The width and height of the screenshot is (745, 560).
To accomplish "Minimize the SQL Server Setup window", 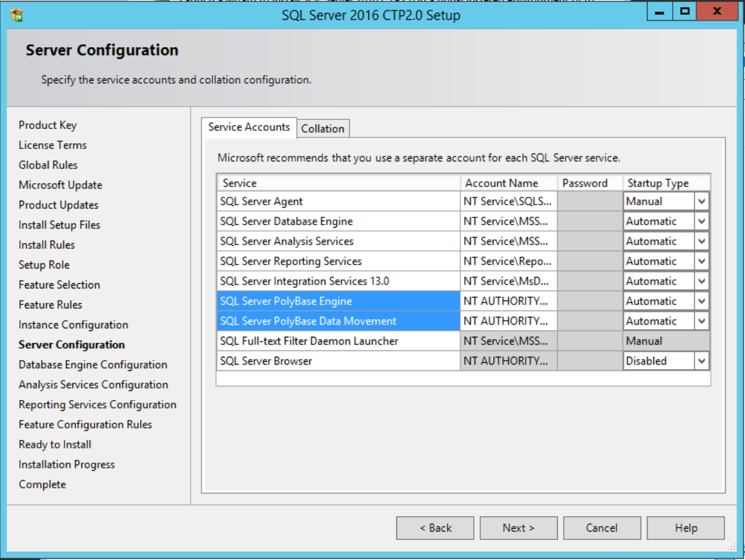I will (660, 12).
